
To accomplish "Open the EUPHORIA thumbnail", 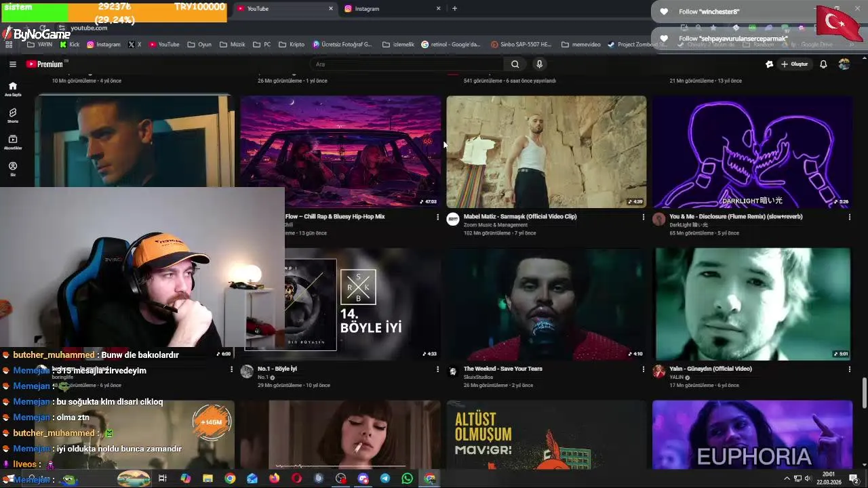I will pyautogui.click(x=753, y=434).
